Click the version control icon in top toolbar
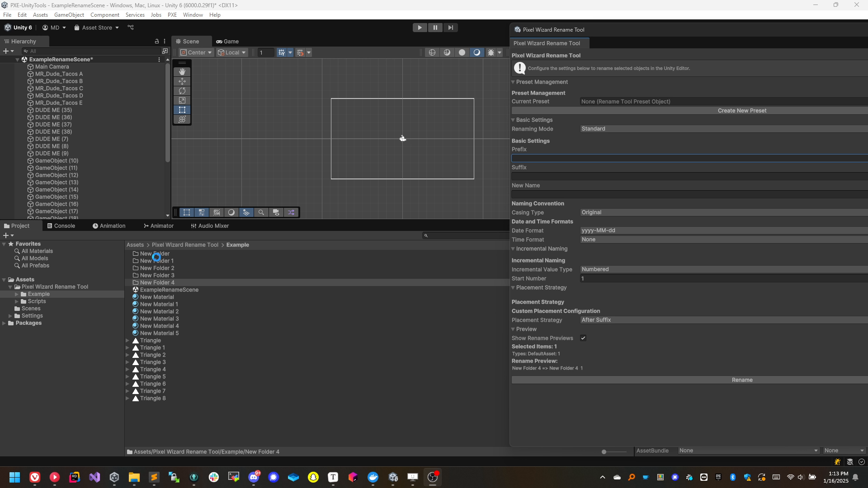The width and height of the screenshot is (868, 488). (x=131, y=28)
